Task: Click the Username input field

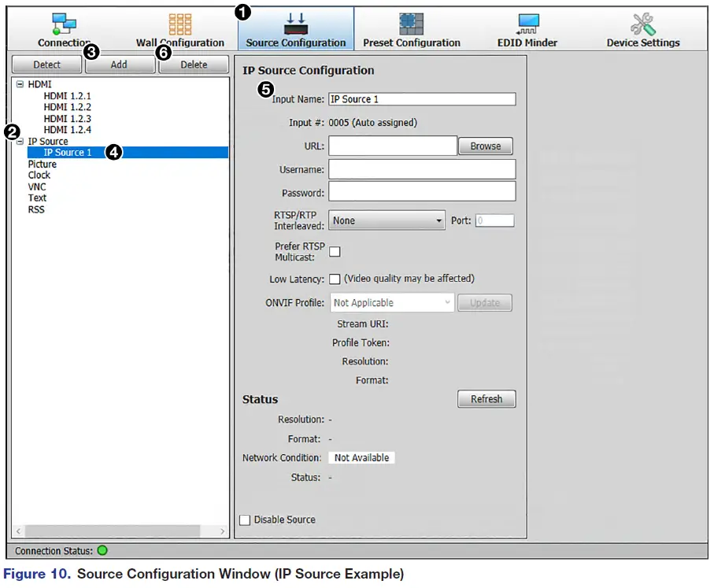Action: 422,169
